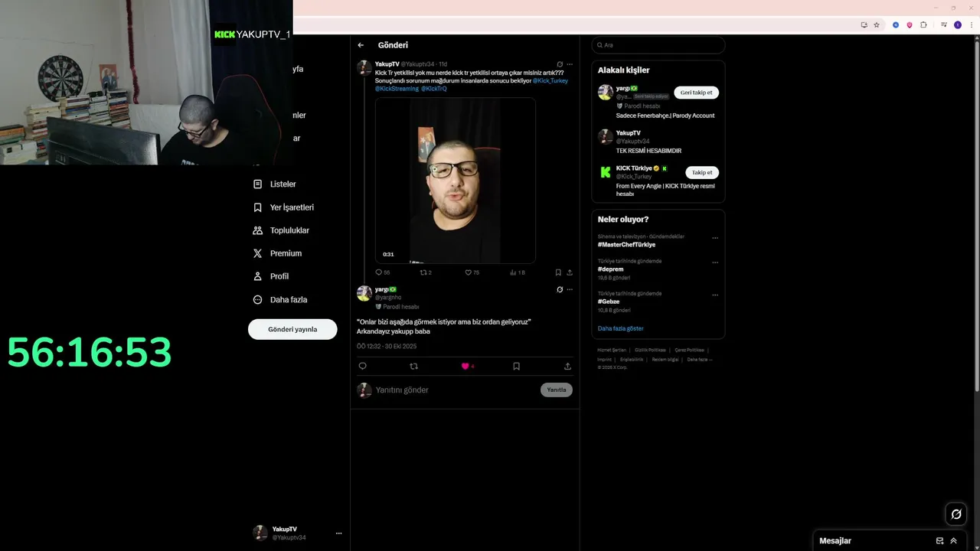Follow back yargı with Geri takip et
980x551 pixels.
pos(696,93)
